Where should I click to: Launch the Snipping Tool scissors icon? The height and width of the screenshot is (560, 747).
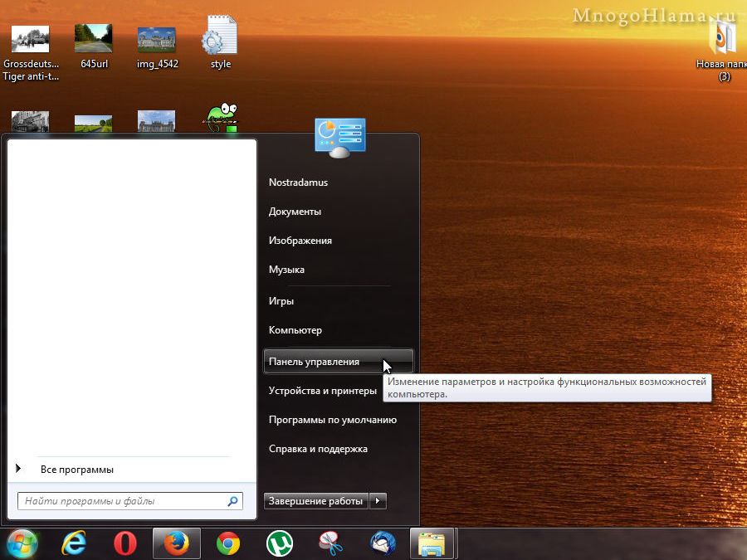click(331, 543)
